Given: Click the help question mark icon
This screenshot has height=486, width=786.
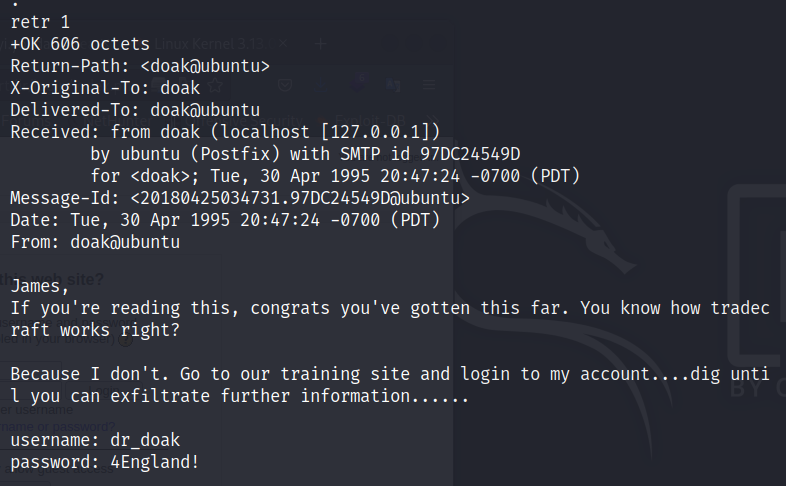Looking at the screenshot, I should click(x=127, y=338).
